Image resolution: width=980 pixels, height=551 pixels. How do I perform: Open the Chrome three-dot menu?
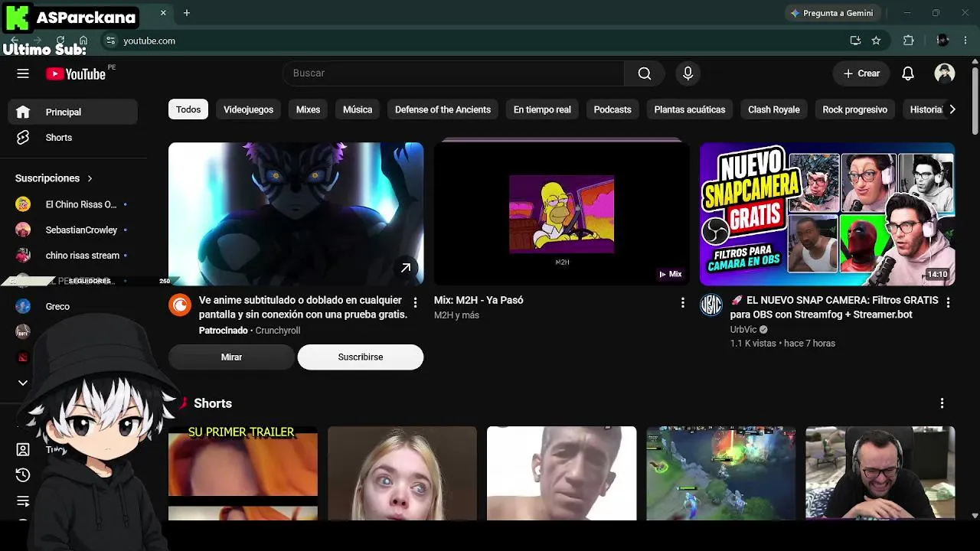click(x=965, y=41)
